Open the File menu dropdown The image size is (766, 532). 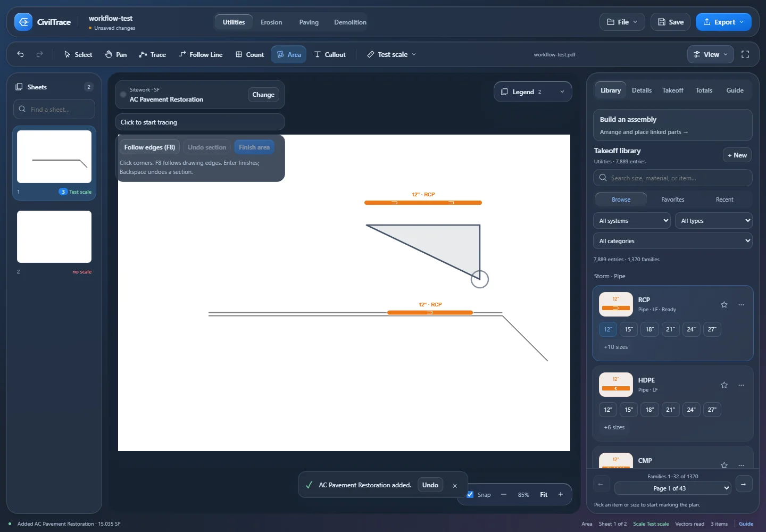click(622, 22)
